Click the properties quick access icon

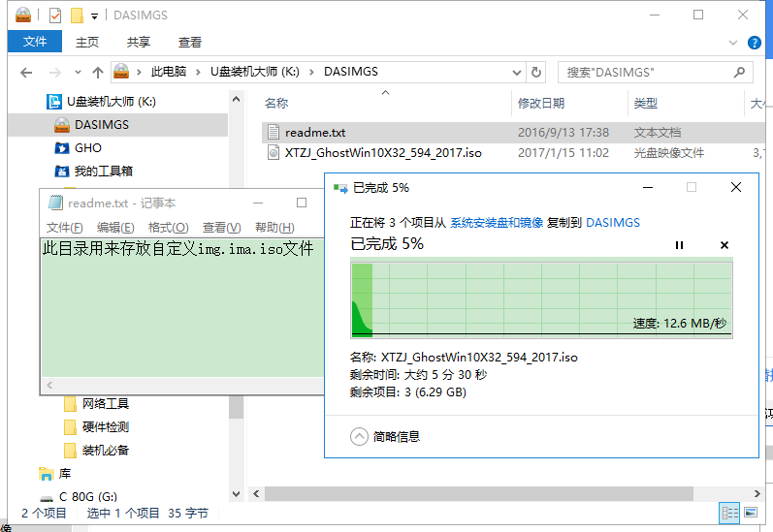coord(55,16)
